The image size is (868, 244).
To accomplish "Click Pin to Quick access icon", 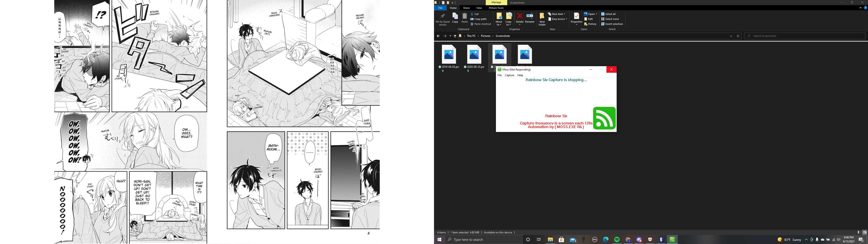I will 442,16.
